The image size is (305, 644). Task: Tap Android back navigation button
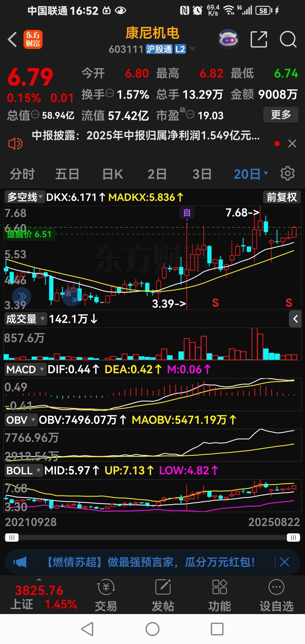coord(88,629)
